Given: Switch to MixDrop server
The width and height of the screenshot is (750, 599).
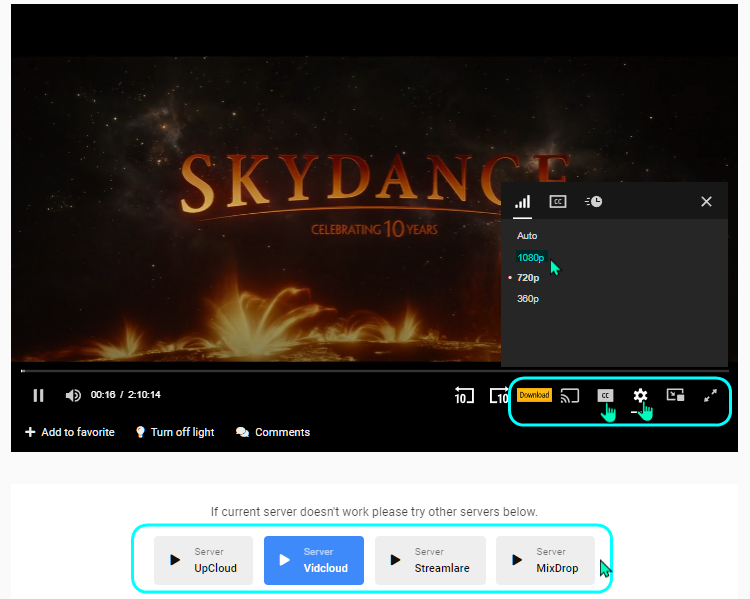Looking at the screenshot, I should [x=545, y=560].
